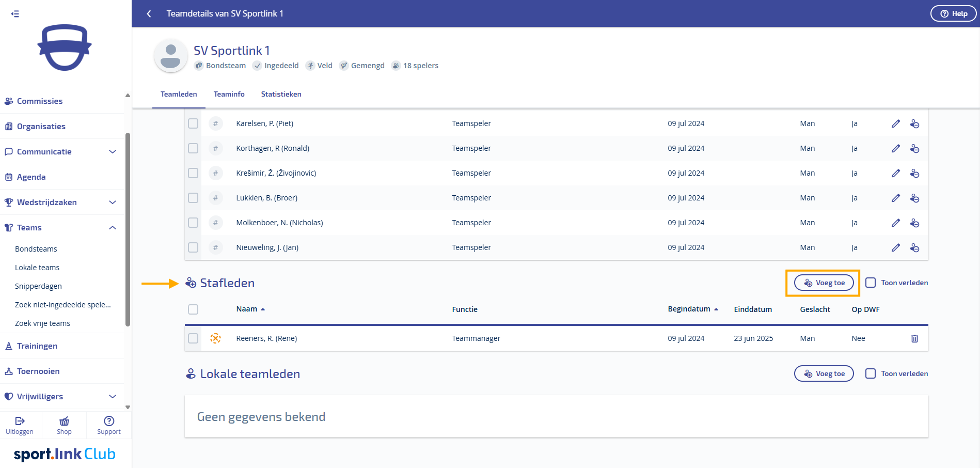Click person-move icon for Korthagen, R (Ronald)
Viewport: 980px width, 468px height.
(914, 148)
